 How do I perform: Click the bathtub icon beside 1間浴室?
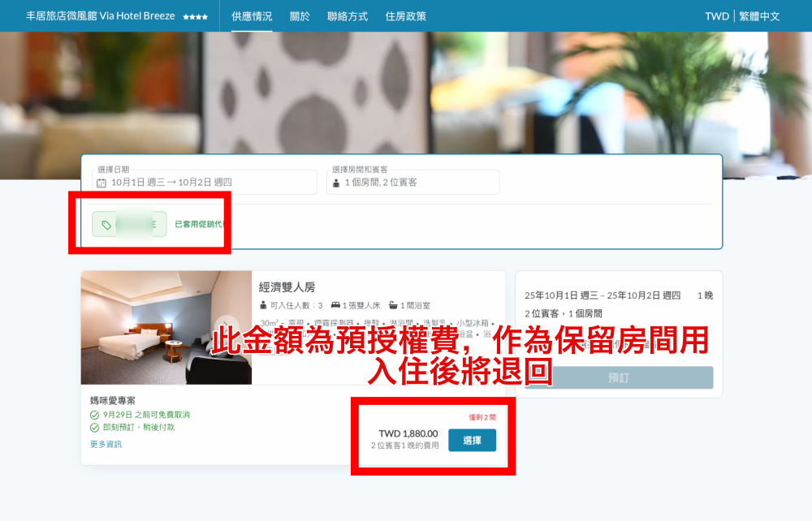click(393, 306)
